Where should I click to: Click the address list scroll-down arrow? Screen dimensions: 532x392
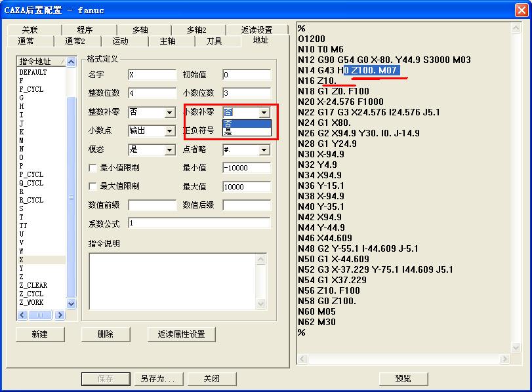72,304
